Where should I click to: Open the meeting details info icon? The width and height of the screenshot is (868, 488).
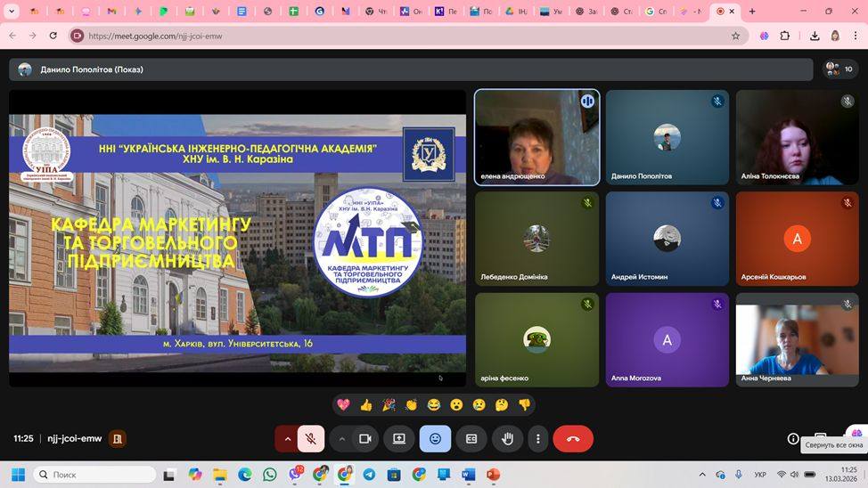792,439
